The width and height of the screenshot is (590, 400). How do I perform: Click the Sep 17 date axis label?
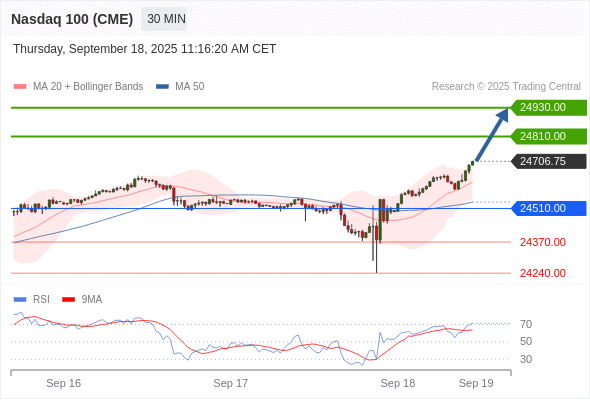pyautogui.click(x=231, y=383)
